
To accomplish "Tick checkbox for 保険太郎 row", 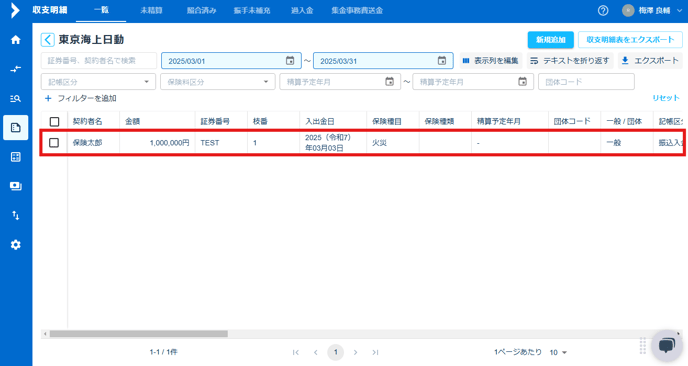I will click(54, 143).
